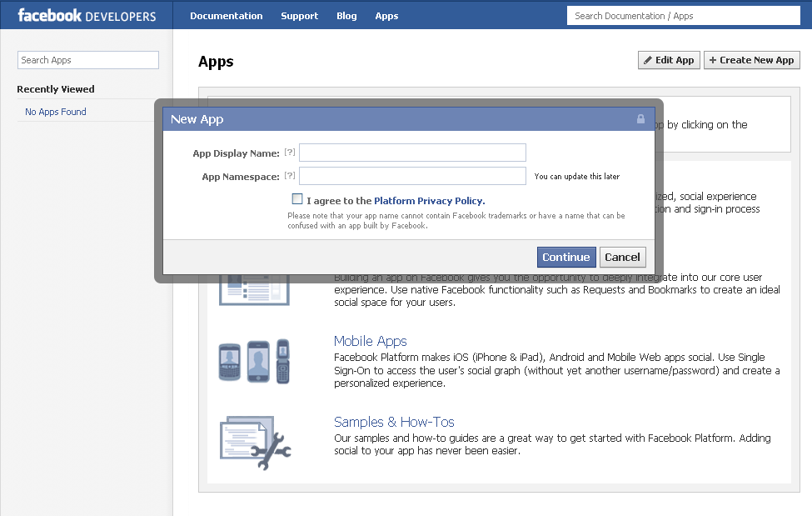This screenshot has width=812, height=516.
Task: Click the facebook DEVELOPERS logo
Action: 86,15
